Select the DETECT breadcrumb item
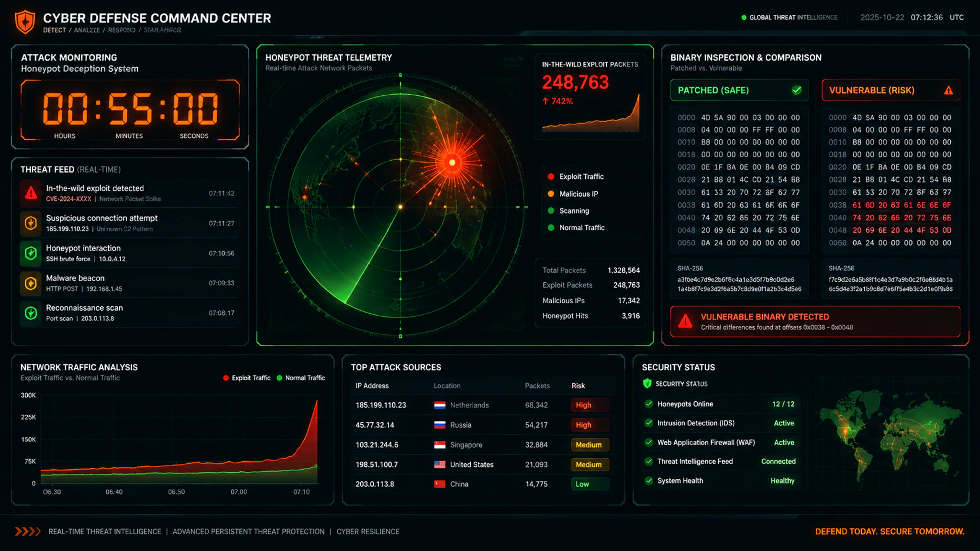Image resolution: width=980 pixels, height=551 pixels. coord(55,30)
